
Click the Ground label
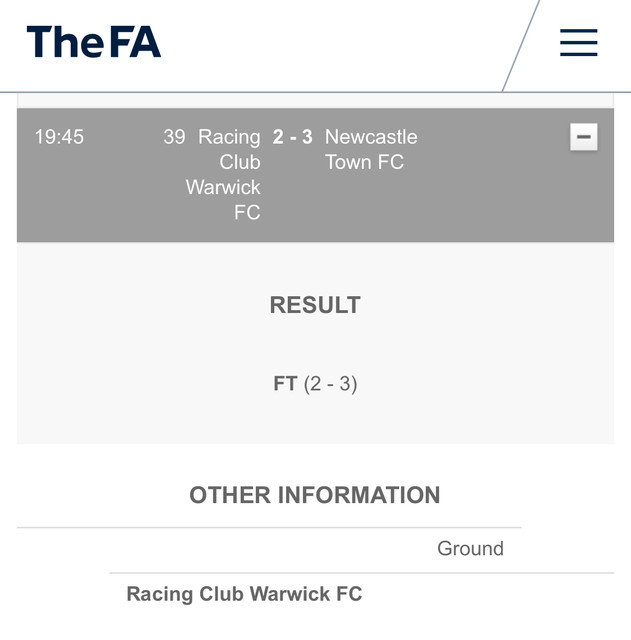pos(470,548)
